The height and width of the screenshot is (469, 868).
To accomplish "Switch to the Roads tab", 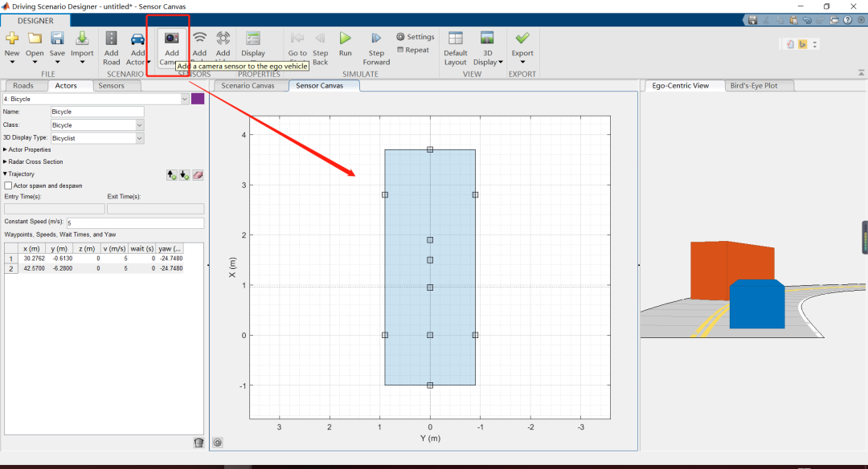I will tap(23, 86).
